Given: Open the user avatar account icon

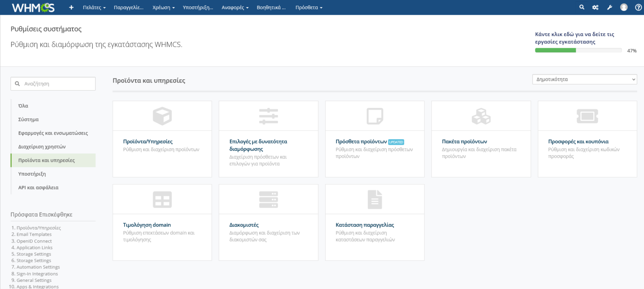Looking at the screenshot, I should (624, 7).
